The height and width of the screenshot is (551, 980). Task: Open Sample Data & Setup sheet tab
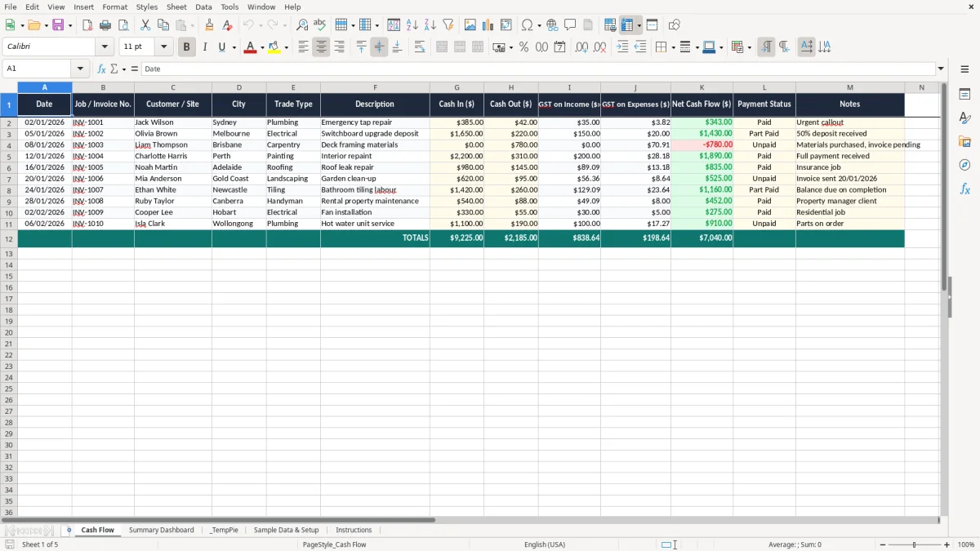point(286,530)
